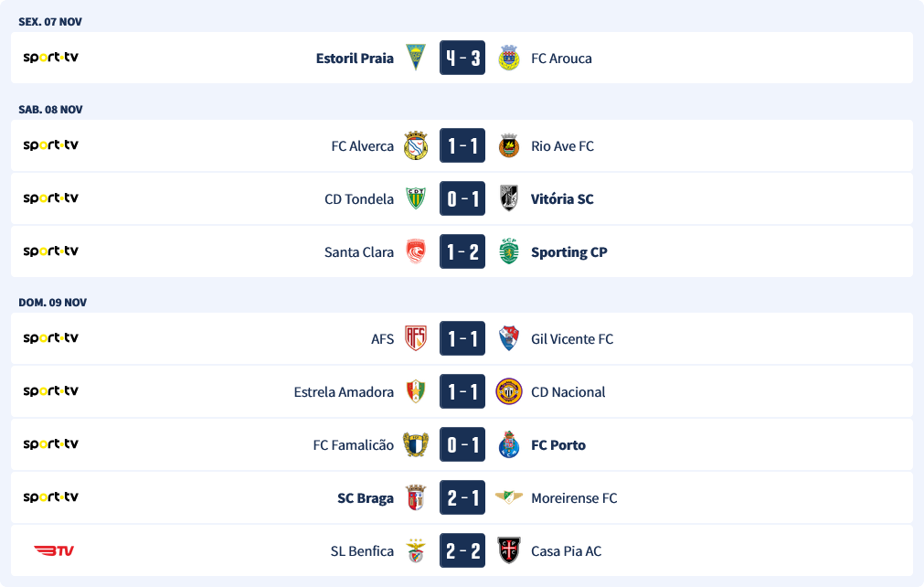Open the Moreirense FC team link

coord(574,497)
